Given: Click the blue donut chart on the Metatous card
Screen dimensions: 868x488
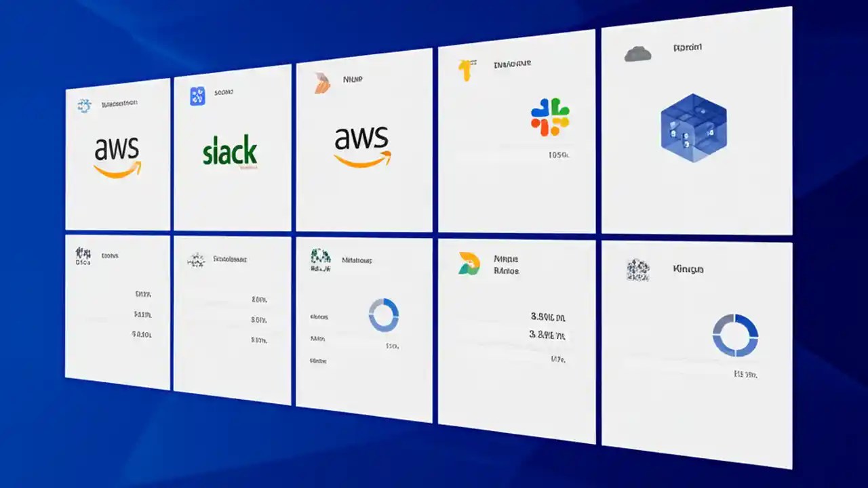Looking at the screenshot, I should [x=384, y=315].
